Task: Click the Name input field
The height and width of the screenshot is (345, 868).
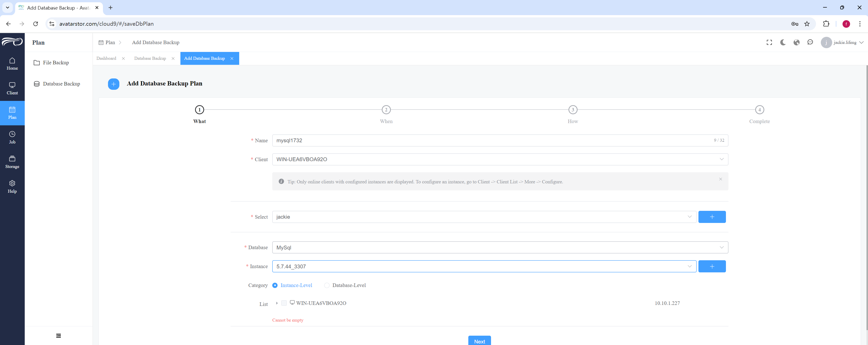Action: coord(500,140)
